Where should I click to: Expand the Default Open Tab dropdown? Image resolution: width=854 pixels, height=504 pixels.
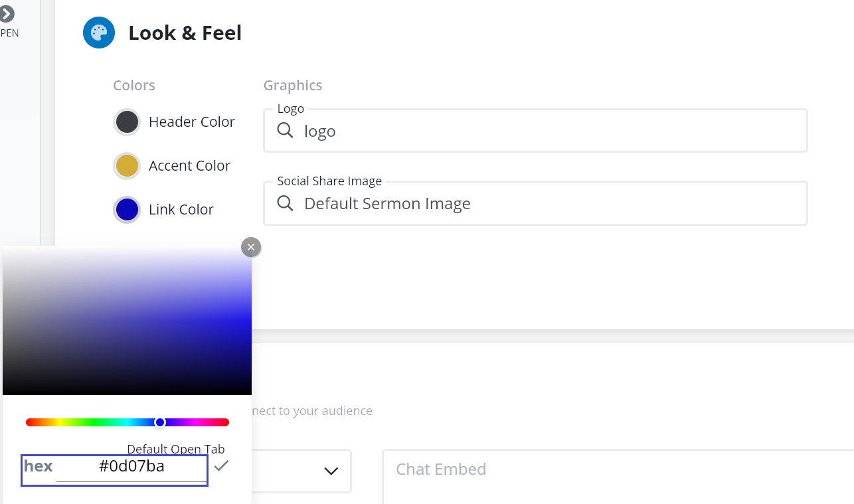[330, 471]
